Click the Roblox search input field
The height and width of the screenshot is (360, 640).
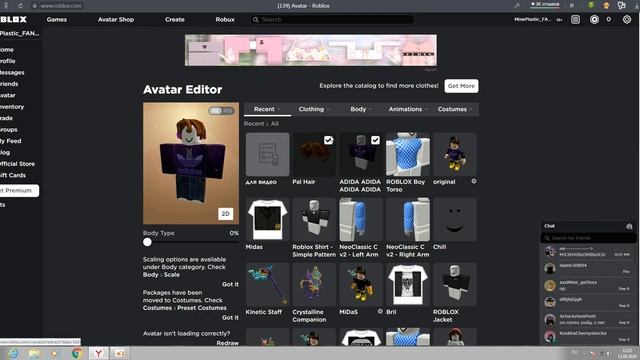coord(332,19)
